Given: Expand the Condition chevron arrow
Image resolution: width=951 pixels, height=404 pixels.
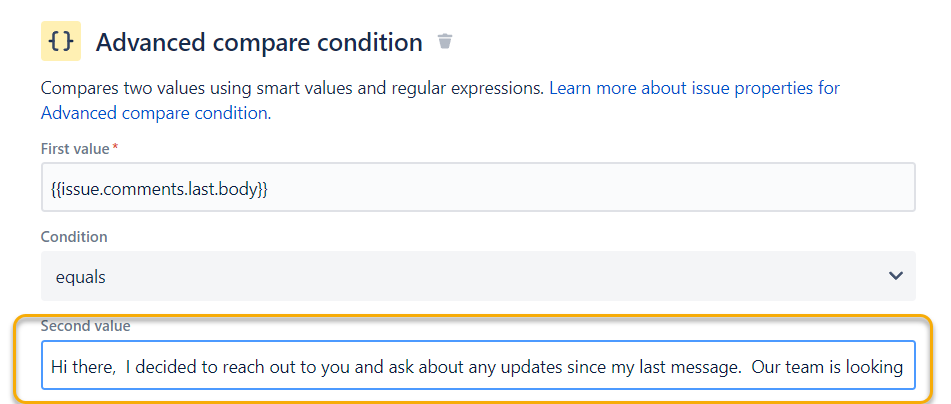Looking at the screenshot, I should [x=895, y=276].
